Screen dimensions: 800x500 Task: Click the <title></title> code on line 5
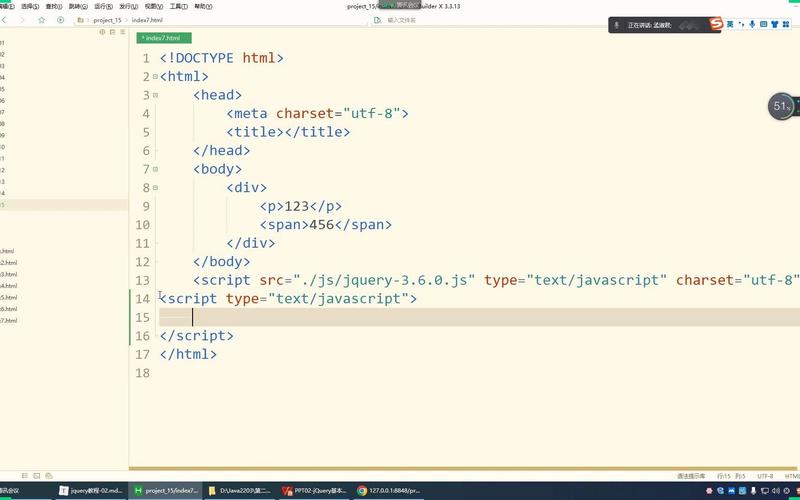coord(288,132)
